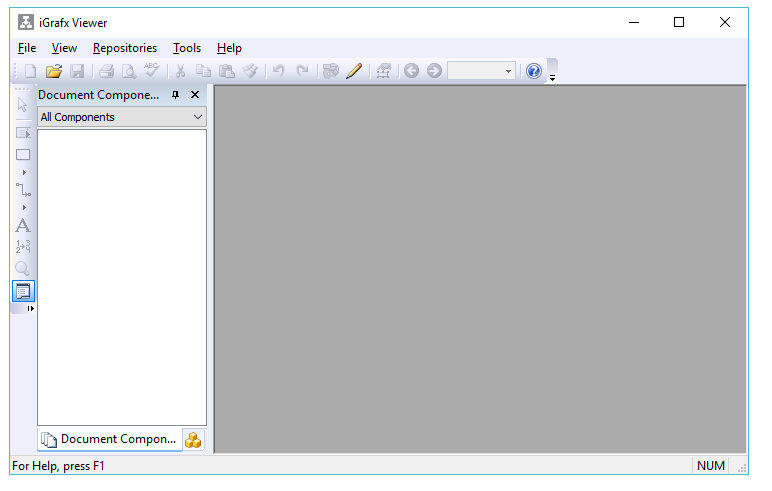Open the File menu
The image size is (772, 491).
[x=27, y=48]
